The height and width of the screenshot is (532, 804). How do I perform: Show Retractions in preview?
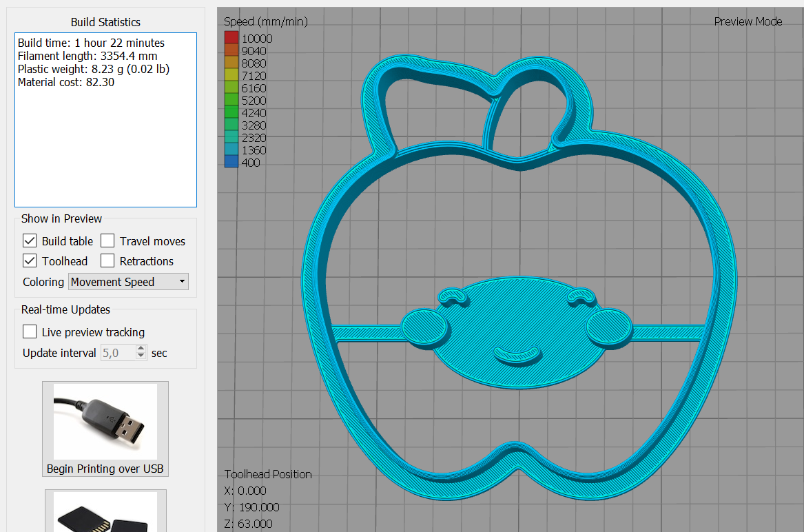click(107, 261)
